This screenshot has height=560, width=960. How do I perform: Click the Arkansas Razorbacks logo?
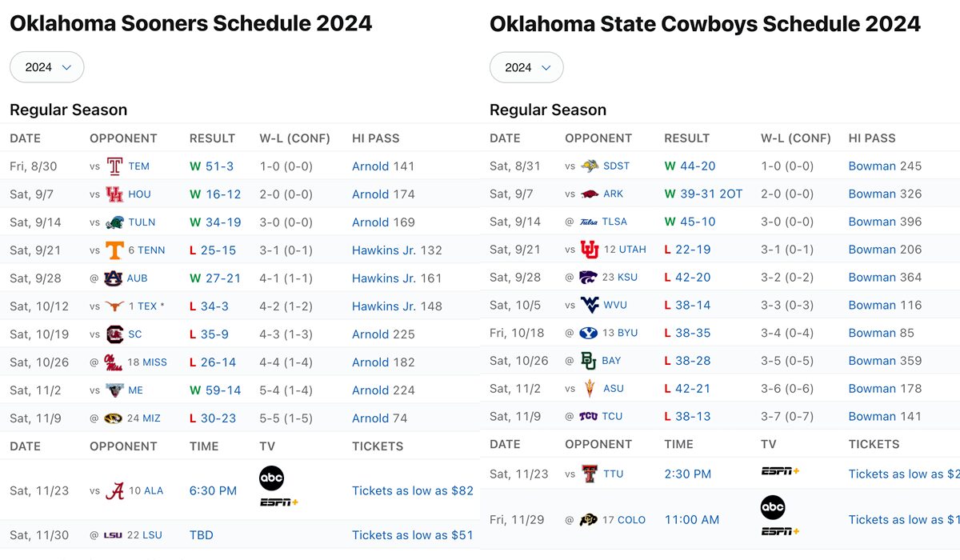[x=590, y=194]
